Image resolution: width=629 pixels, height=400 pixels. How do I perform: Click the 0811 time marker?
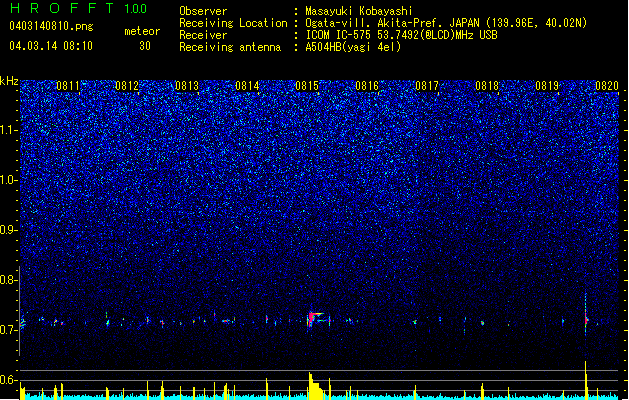coord(68,86)
